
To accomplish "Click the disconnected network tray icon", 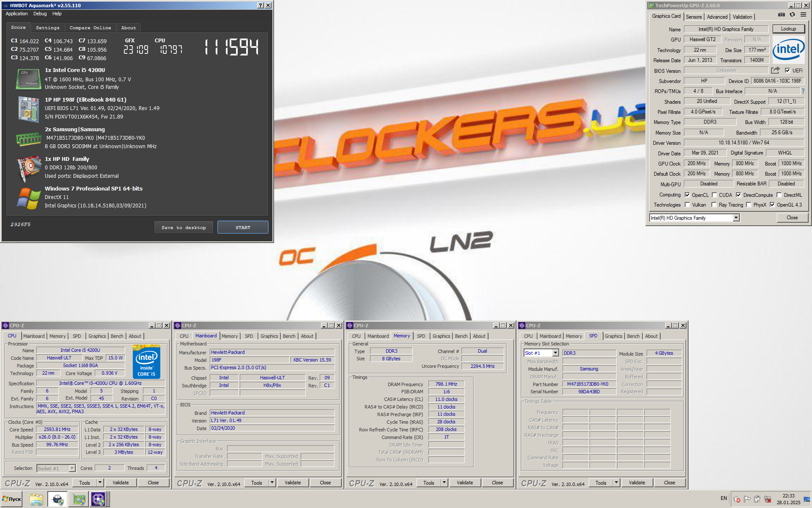I will [768, 499].
